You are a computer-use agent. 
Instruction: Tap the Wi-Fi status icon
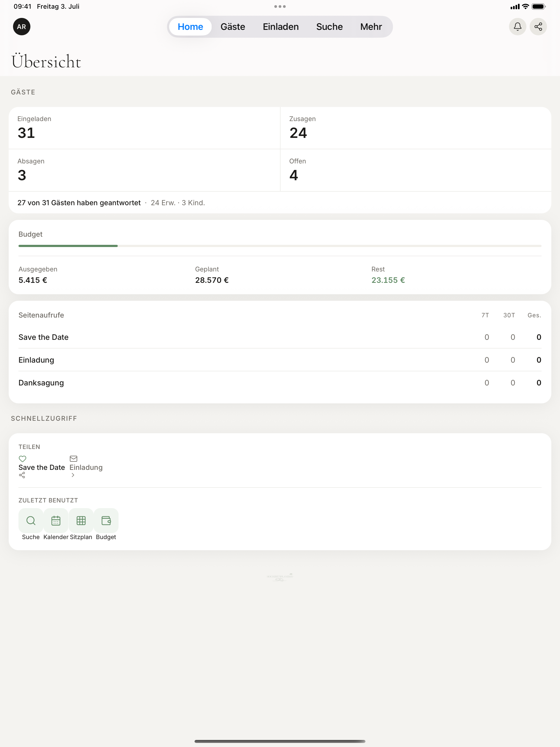[525, 7]
